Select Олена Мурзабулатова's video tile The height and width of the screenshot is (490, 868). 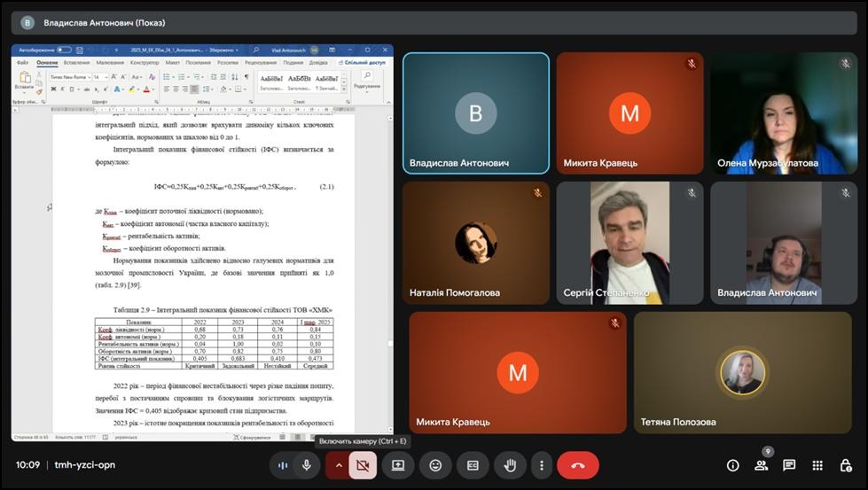pyautogui.click(x=780, y=113)
